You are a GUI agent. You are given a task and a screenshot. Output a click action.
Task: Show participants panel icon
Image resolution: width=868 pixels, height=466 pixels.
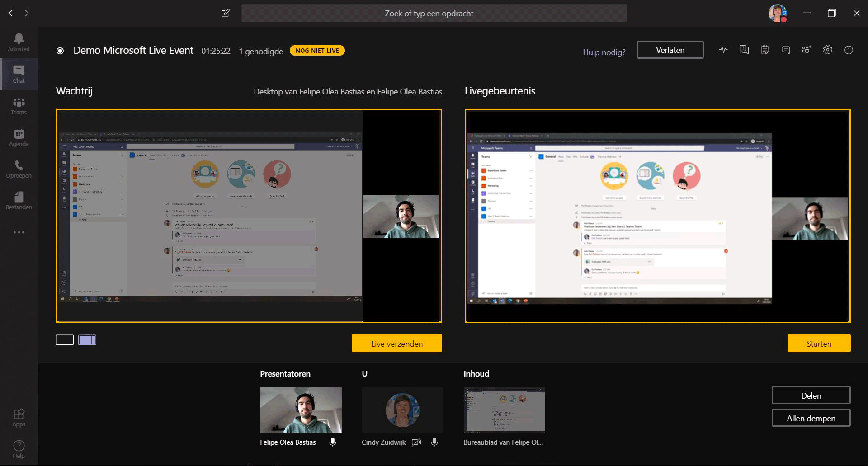point(807,50)
